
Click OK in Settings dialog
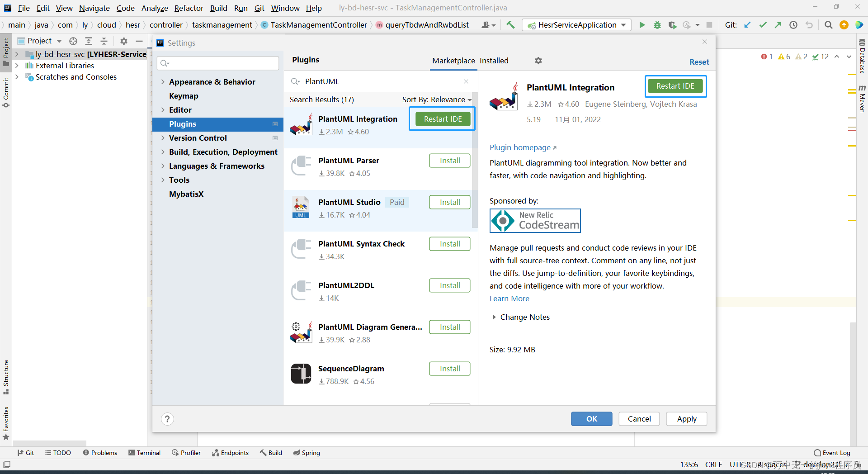[x=591, y=419]
